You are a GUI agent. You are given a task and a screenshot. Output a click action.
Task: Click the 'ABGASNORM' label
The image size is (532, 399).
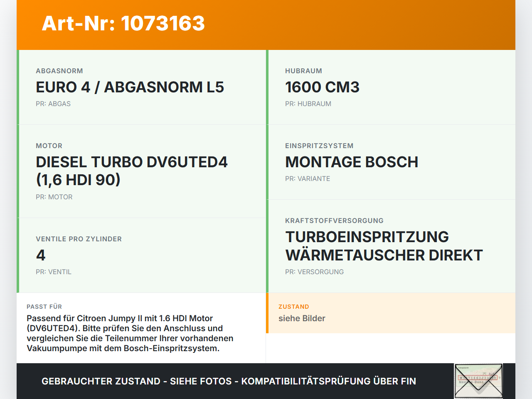[59, 71]
